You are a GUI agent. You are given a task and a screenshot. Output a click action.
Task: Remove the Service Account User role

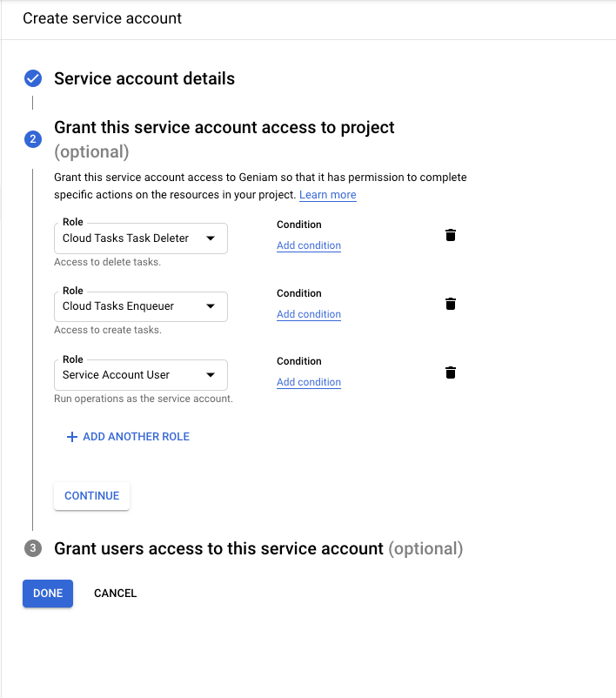[450, 372]
